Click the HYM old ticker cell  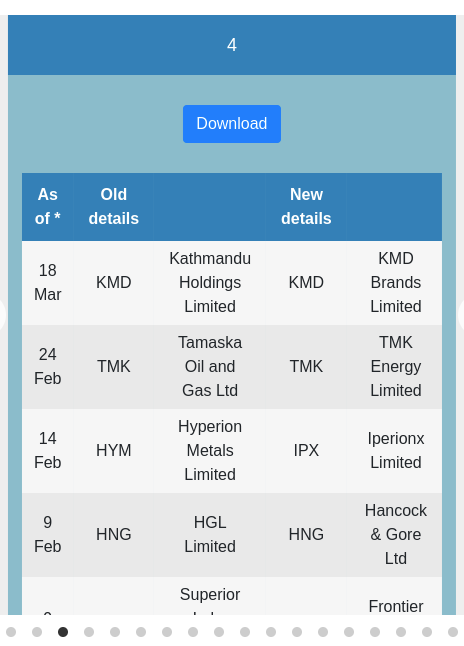pyautogui.click(x=114, y=451)
